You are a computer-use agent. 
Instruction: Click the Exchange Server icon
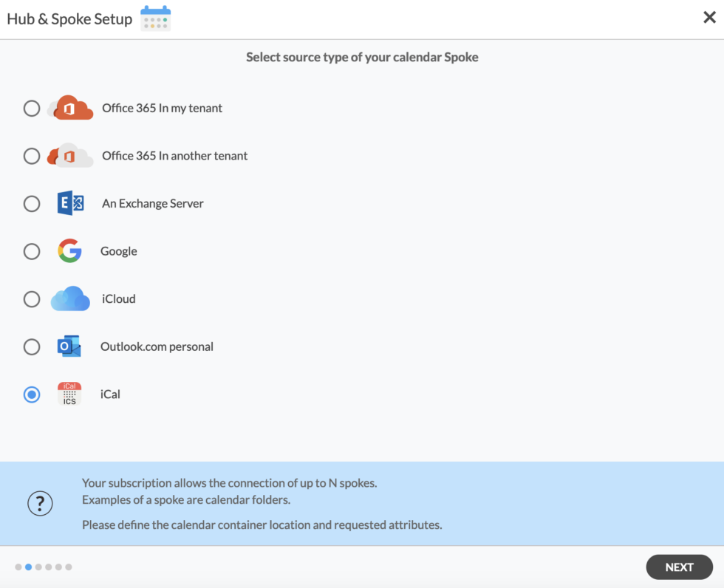pos(69,203)
